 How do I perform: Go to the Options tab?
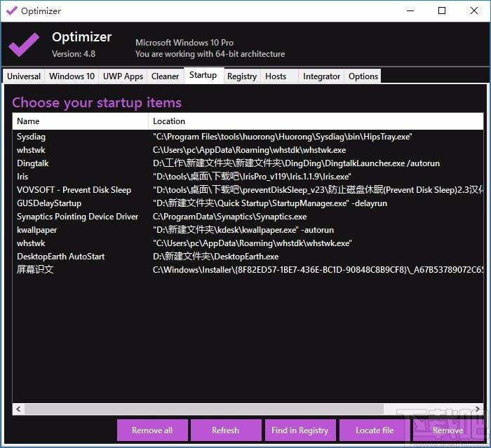point(363,76)
